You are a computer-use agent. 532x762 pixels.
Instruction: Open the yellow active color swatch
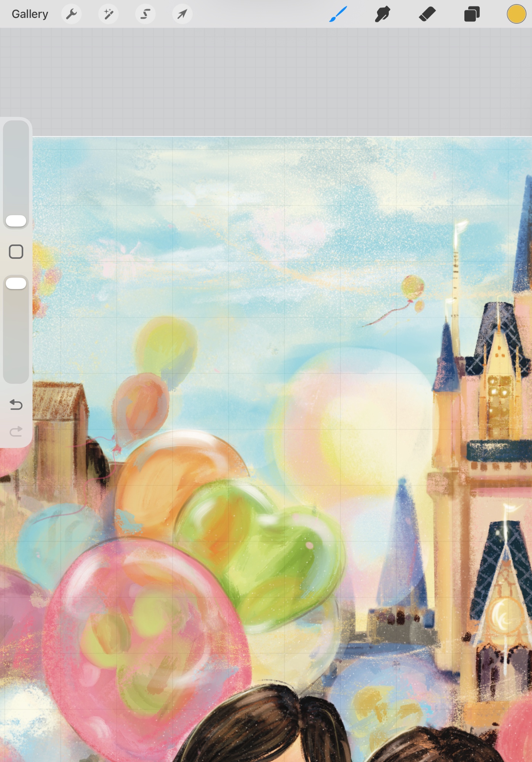tap(516, 14)
